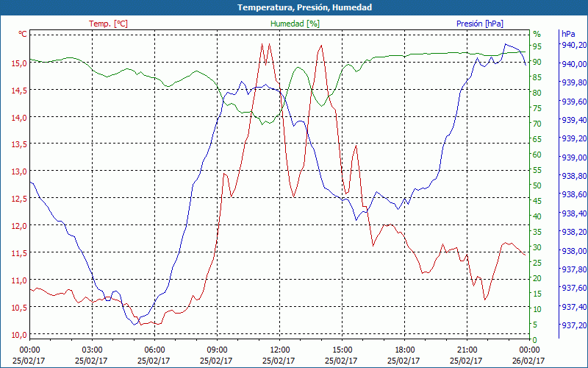
Task: Click the 80 humidity axis value
Action: [537, 93]
